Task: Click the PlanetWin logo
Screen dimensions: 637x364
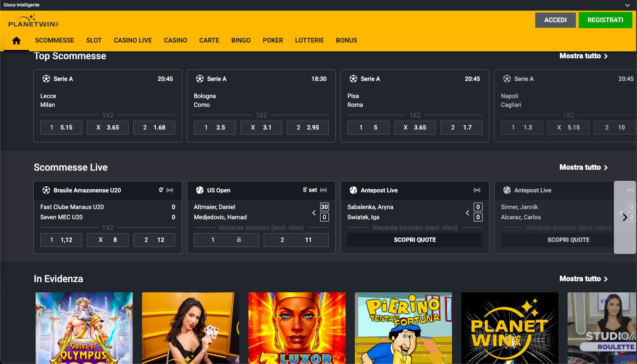Action: click(x=33, y=21)
